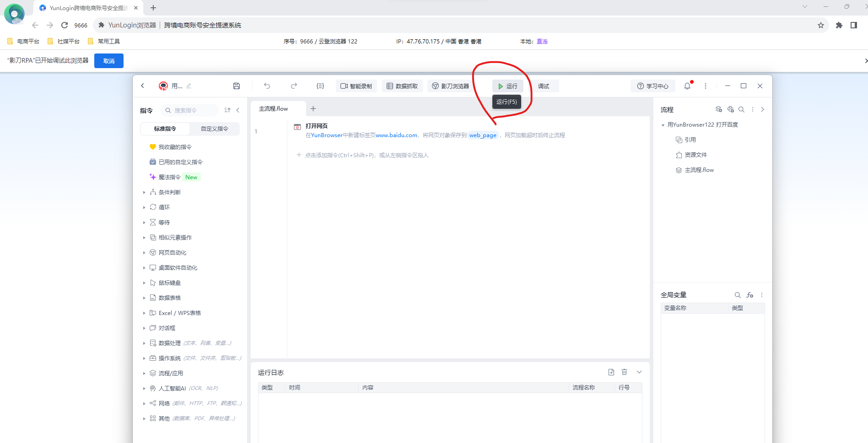Open 魔法指令 New item
Viewport: 868px width, 443px height.
175,177
